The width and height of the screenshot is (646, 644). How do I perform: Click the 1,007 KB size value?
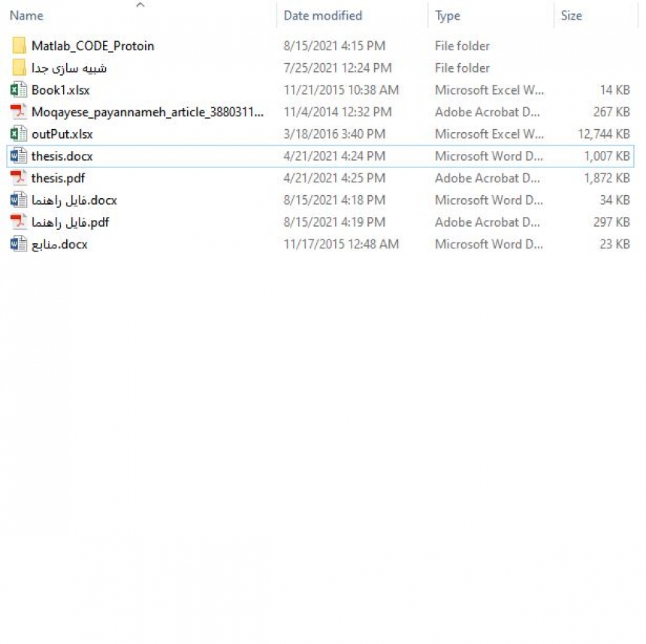click(x=607, y=156)
